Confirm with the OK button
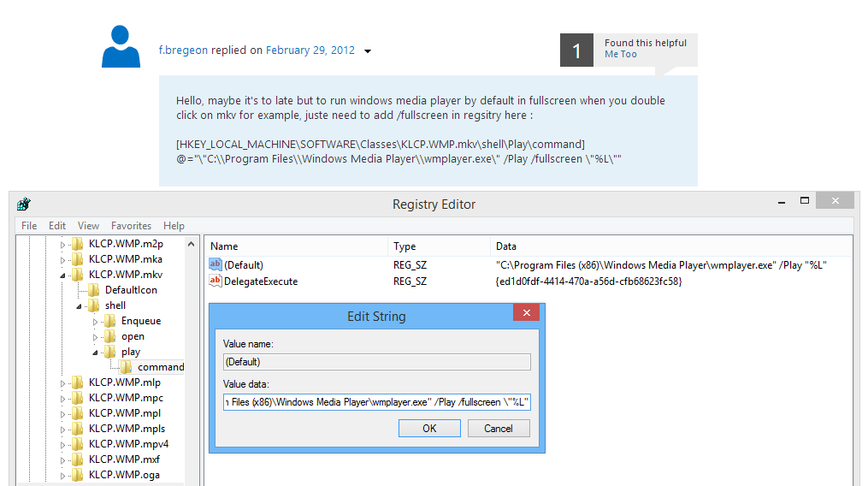868x486 pixels. (429, 429)
